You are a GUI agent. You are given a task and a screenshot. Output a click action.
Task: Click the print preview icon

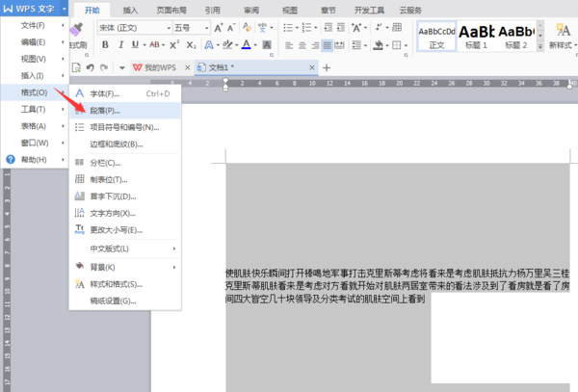click(x=76, y=67)
